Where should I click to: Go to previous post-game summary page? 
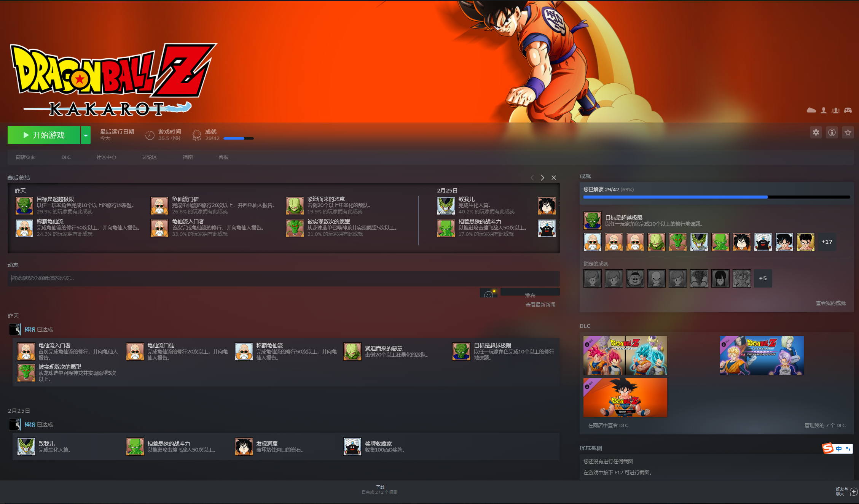532,178
